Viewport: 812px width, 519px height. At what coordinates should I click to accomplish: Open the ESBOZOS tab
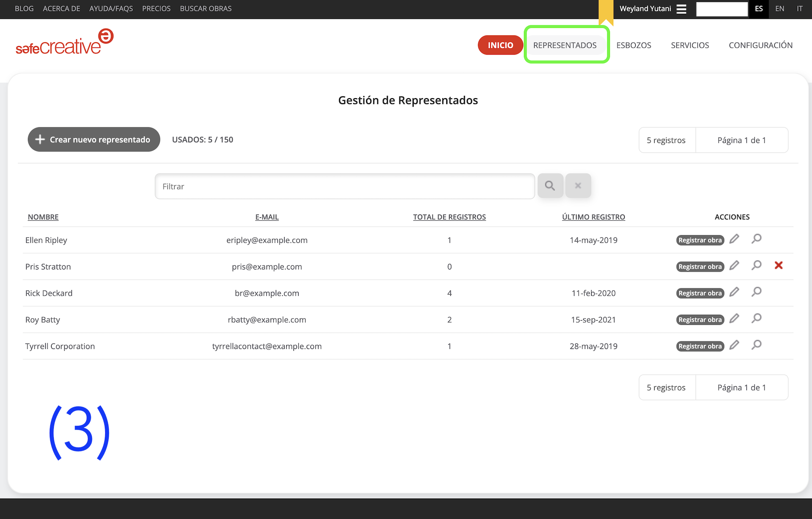634,45
